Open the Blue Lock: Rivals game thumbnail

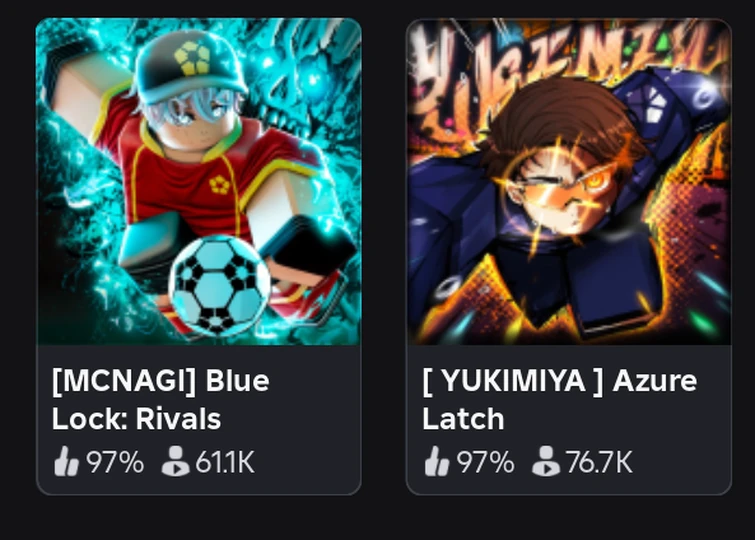point(198,182)
